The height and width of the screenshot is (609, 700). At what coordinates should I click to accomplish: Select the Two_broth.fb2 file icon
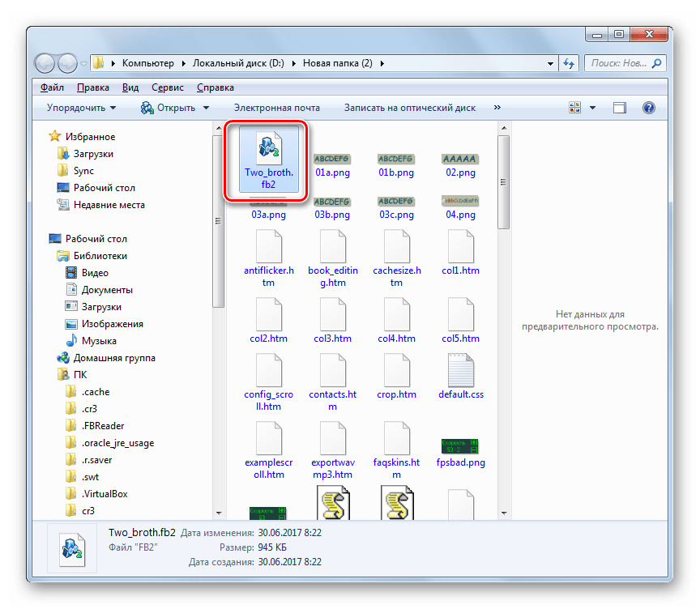267,148
